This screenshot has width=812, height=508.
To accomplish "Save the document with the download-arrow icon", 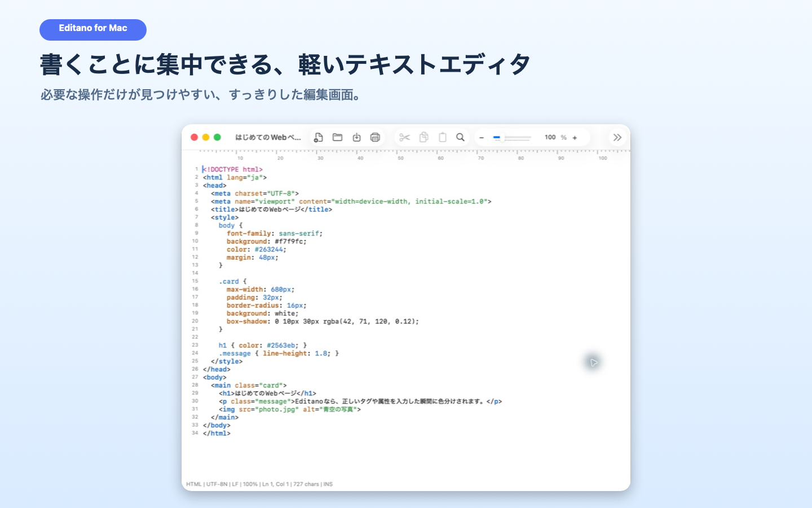I will pyautogui.click(x=356, y=137).
